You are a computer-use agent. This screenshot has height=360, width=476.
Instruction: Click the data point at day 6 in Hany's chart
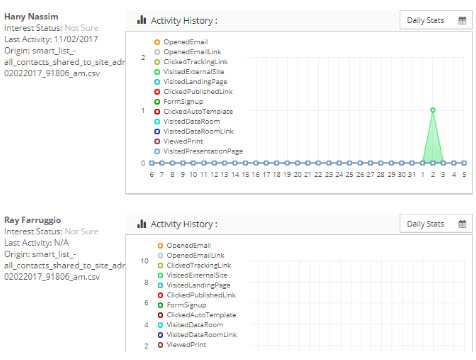(x=152, y=163)
